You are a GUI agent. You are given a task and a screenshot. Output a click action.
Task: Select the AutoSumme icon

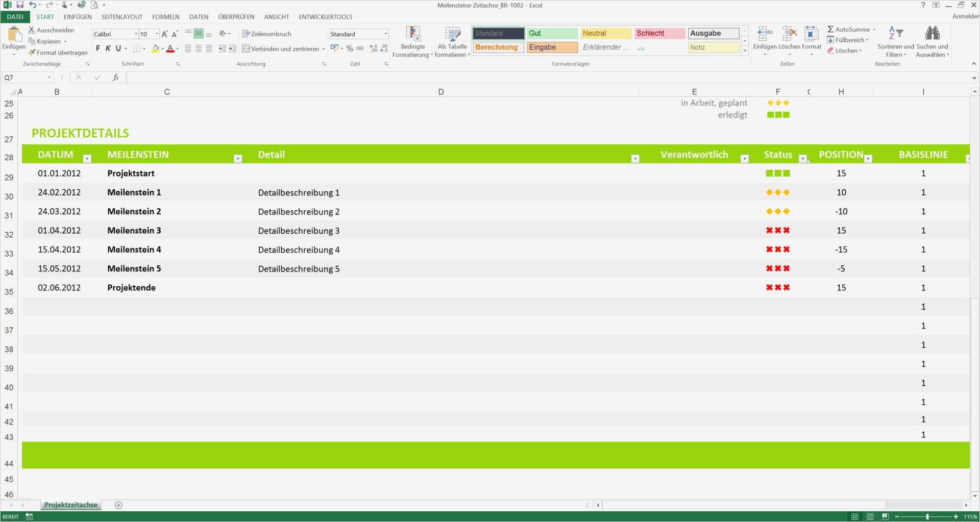[831, 29]
